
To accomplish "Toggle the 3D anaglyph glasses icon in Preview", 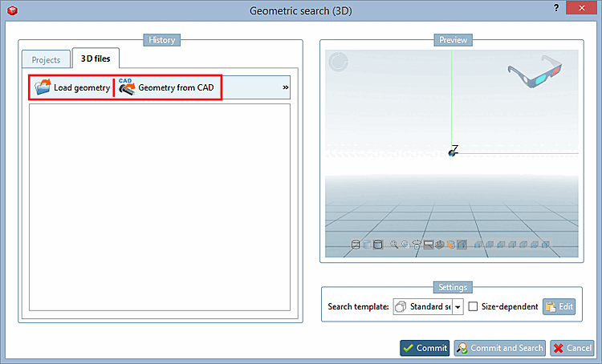I will pyautogui.click(x=535, y=71).
